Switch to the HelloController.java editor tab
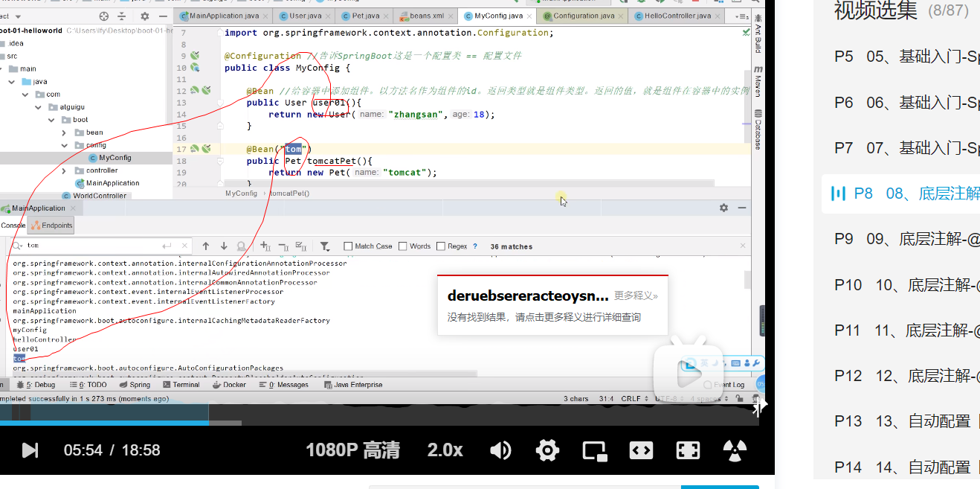Screen dimensions: 980x489 [x=677, y=16]
